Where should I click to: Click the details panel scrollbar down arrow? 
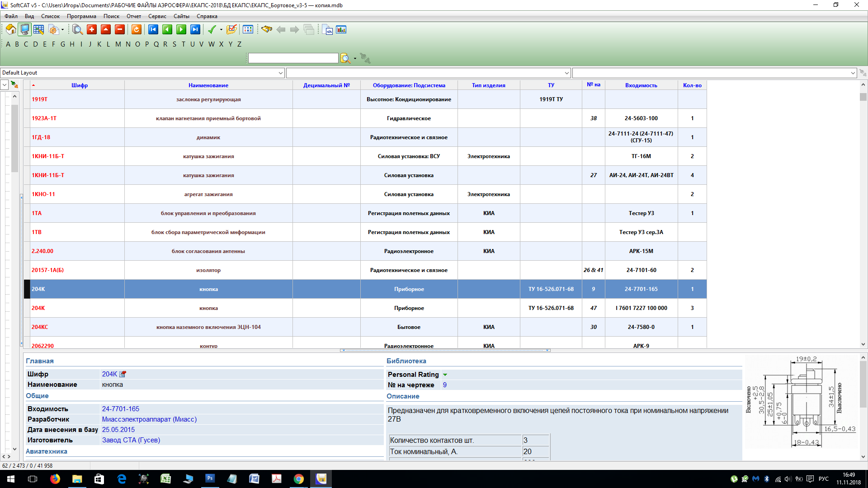click(863, 457)
